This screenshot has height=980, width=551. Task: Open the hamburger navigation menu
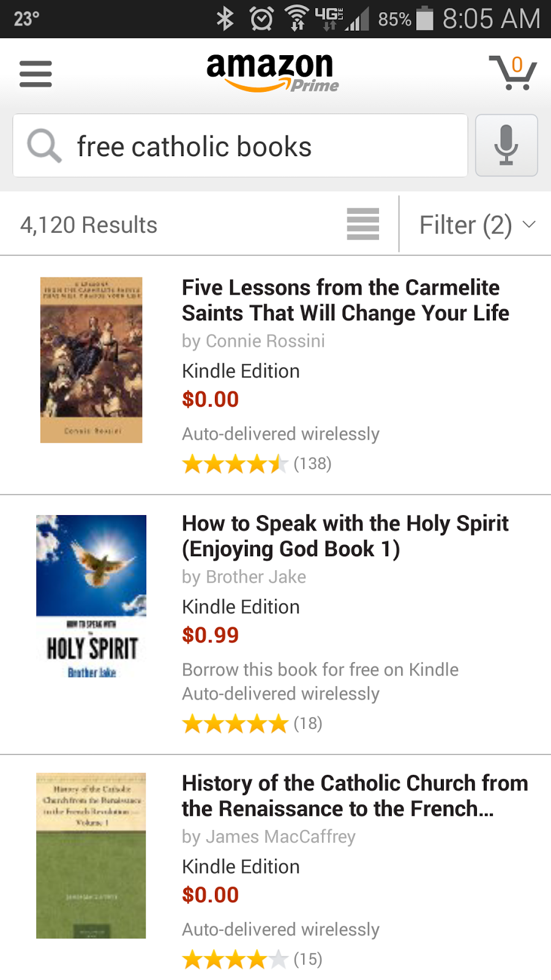tap(36, 73)
